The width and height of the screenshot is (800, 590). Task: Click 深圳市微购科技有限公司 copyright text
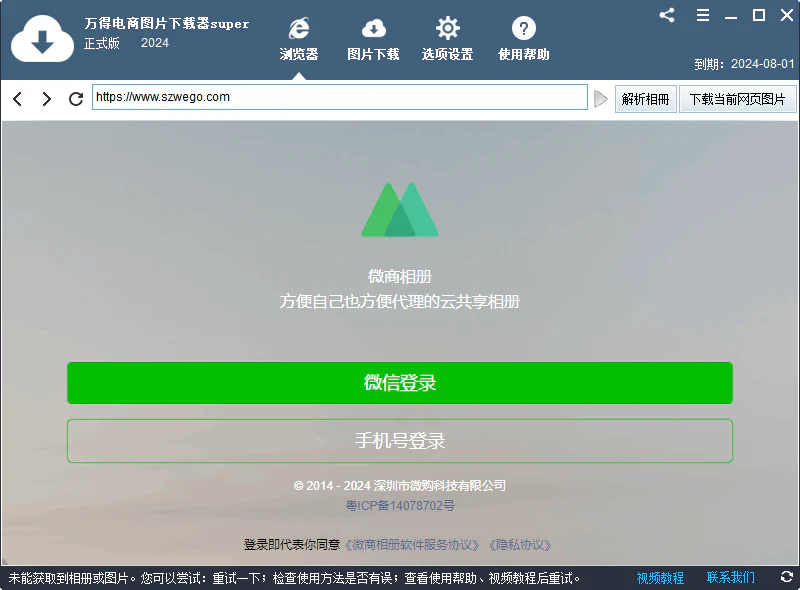click(439, 485)
